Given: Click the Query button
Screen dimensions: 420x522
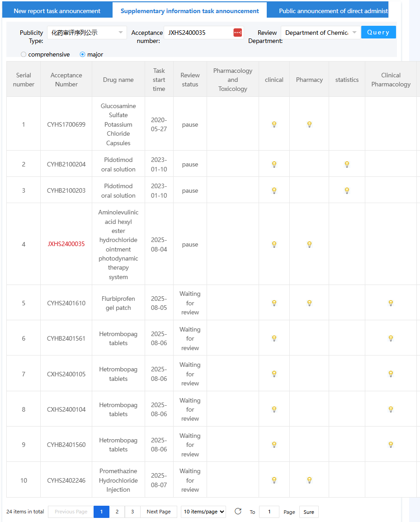Looking at the screenshot, I should [378, 33].
